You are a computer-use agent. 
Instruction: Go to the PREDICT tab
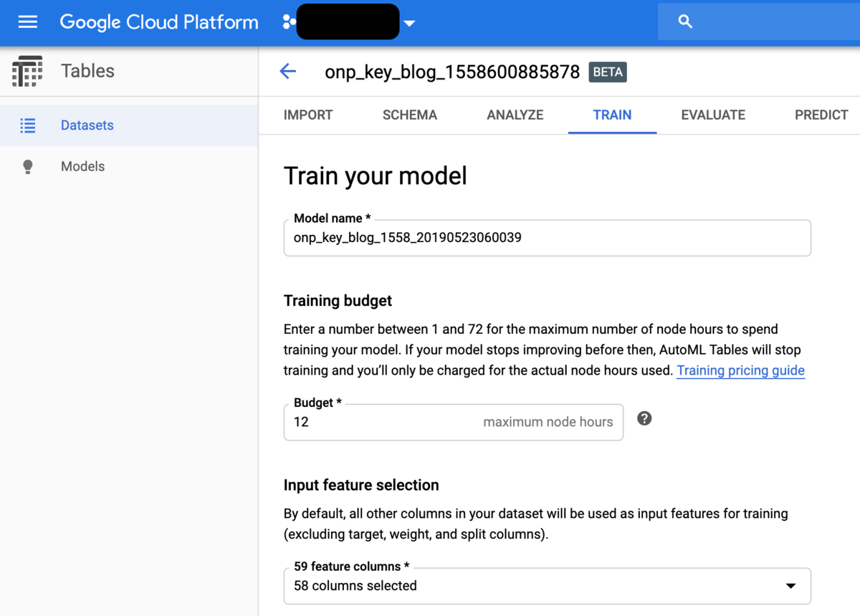[x=821, y=115]
